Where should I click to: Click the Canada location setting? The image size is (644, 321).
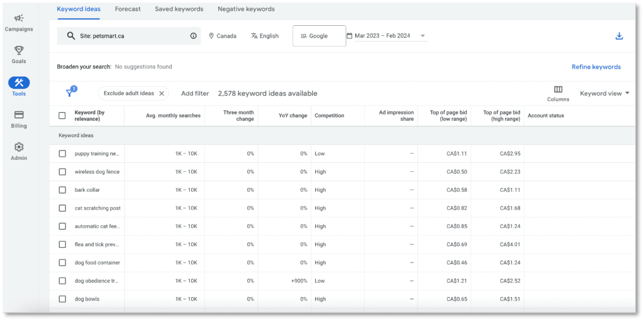(x=223, y=36)
